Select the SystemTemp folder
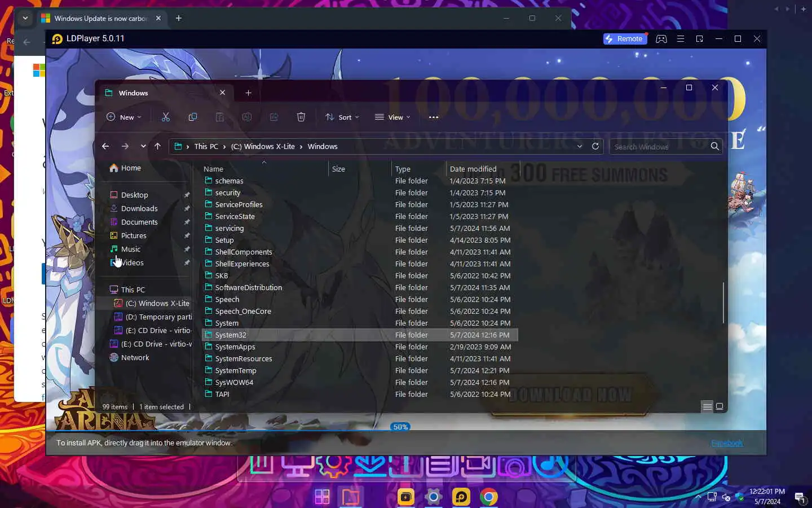The height and width of the screenshot is (508, 812). (x=236, y=370)
